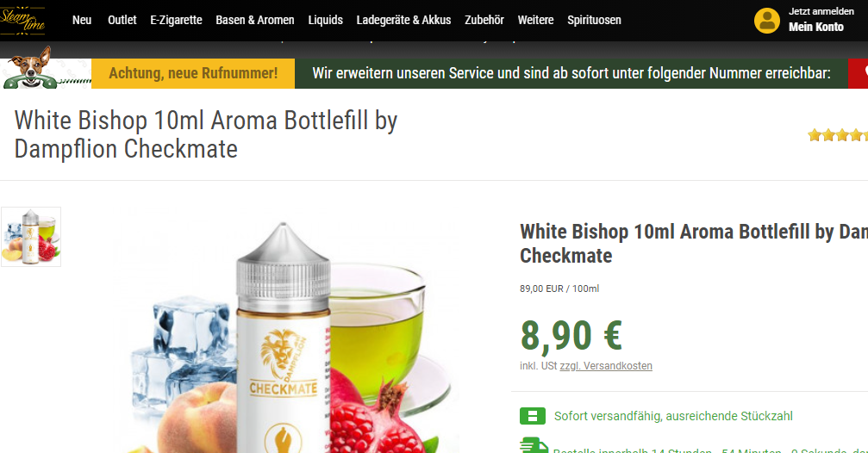
Task: Open the yellow account user icon
Action: pyautogui.click(x=766, y=21)
